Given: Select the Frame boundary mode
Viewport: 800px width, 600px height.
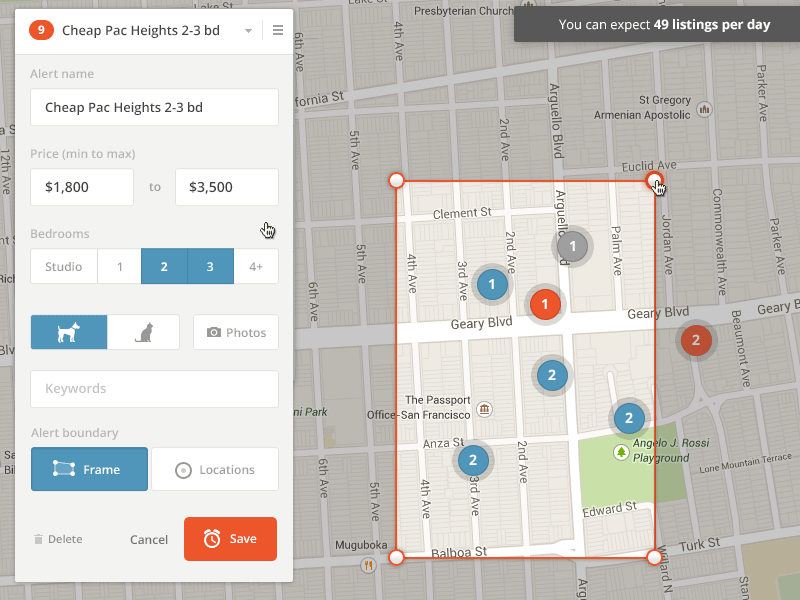Looking at the screenshot, I should [89, 469].
